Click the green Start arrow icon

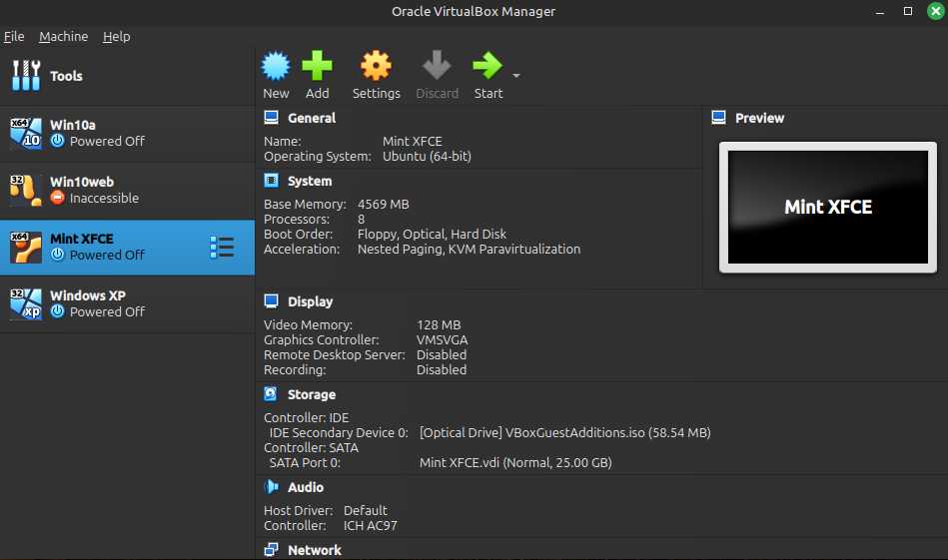(487, 67)
